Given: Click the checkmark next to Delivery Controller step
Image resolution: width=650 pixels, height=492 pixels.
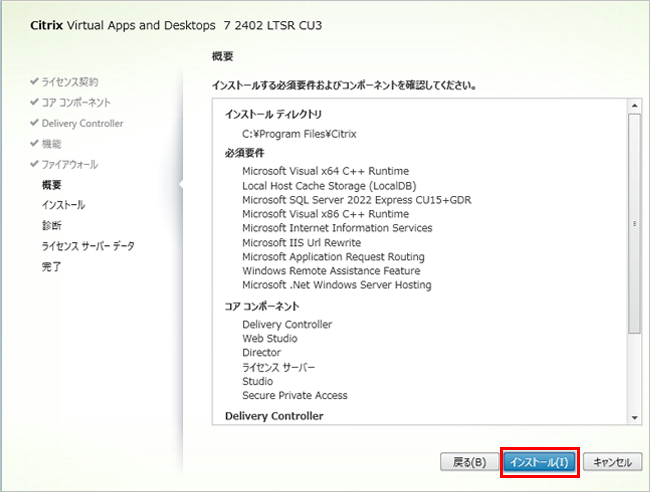Looking at the screenshot, I should click(34, 123).
